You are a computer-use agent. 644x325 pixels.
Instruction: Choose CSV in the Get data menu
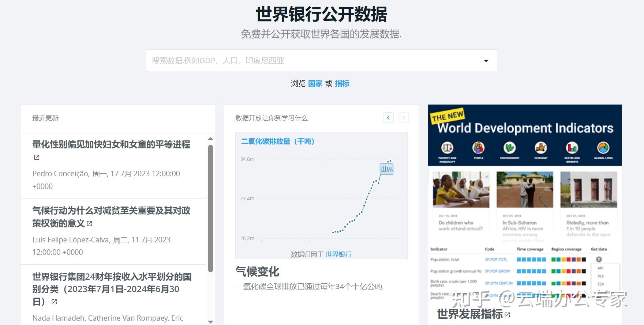(600, 284)
